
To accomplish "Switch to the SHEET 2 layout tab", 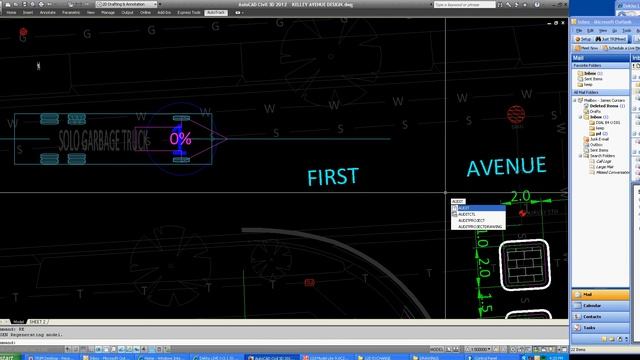I will [38, 322].
